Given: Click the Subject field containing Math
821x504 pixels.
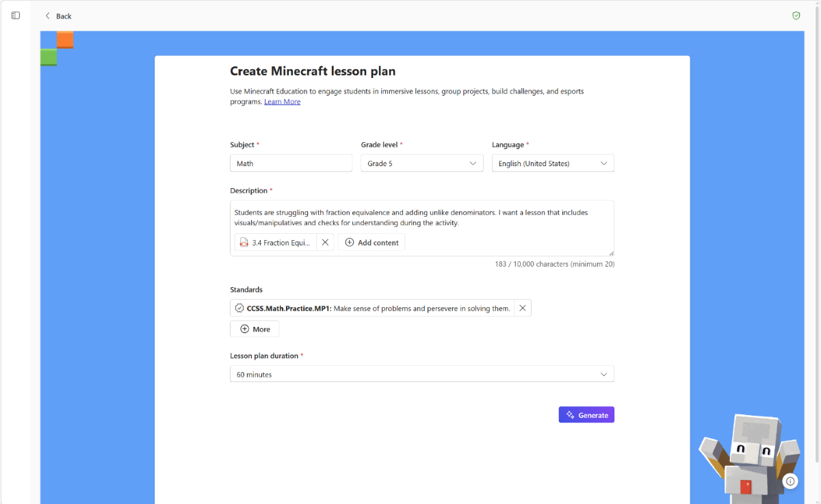Looking at the screenshot, I should pos(291,163).
